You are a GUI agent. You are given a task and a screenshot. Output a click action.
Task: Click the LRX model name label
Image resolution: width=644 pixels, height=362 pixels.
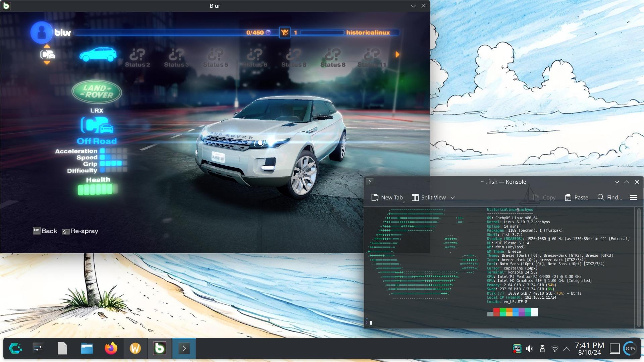point(97,110)
